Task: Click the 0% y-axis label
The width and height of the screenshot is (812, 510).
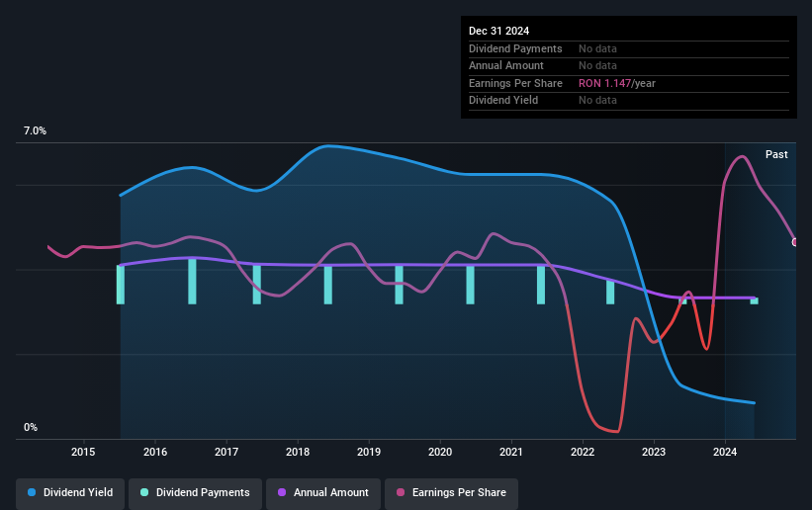Action: click(x=31, y=428)
